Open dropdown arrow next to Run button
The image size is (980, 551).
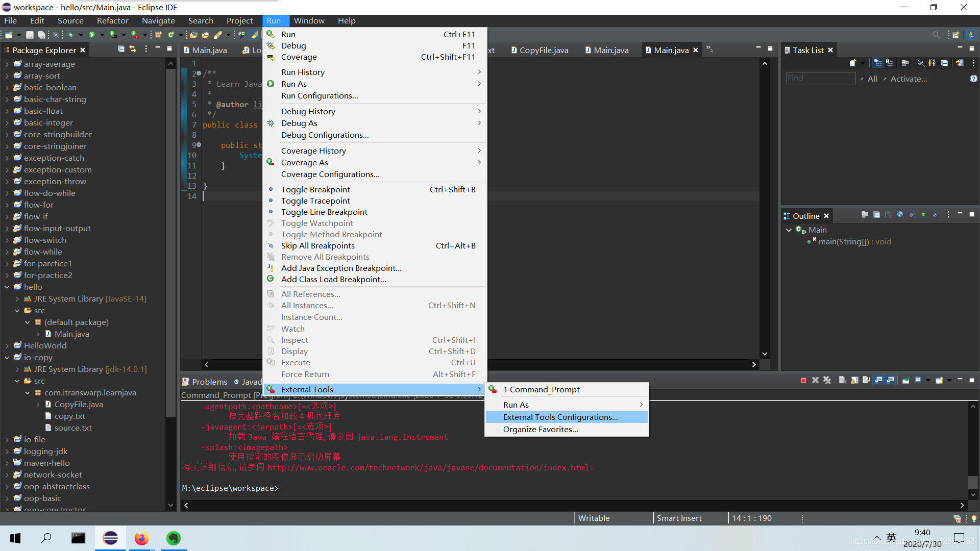(x=102, y=35)
